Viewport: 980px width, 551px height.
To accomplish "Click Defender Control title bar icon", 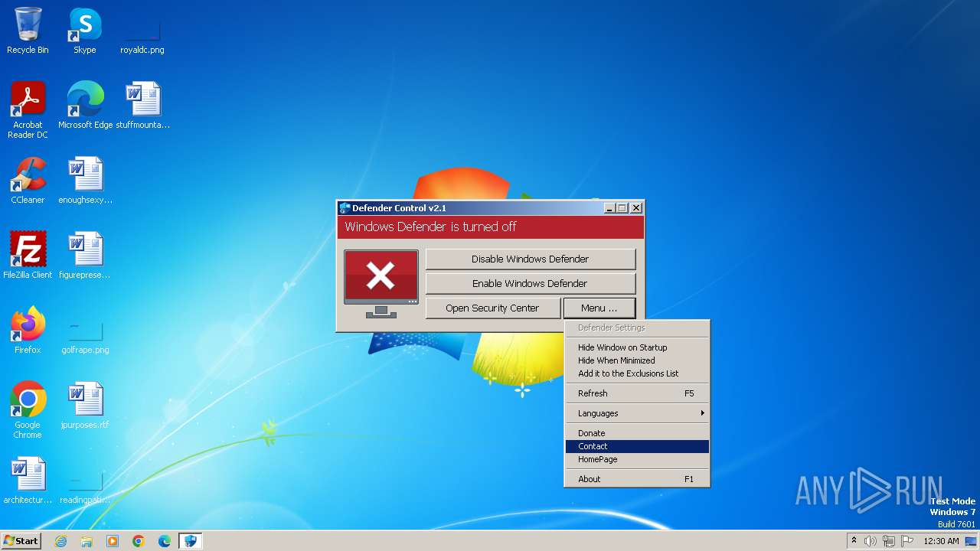I will (x=345, y=208).
